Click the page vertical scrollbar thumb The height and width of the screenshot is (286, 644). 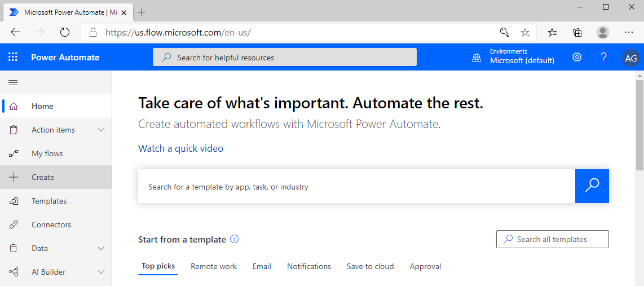click(639, 125)
